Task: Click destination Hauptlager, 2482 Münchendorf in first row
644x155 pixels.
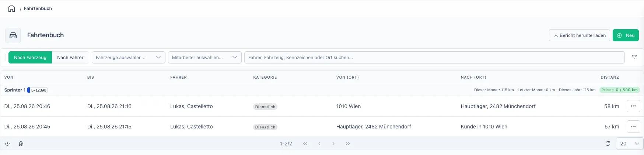Action: [498, 106]
